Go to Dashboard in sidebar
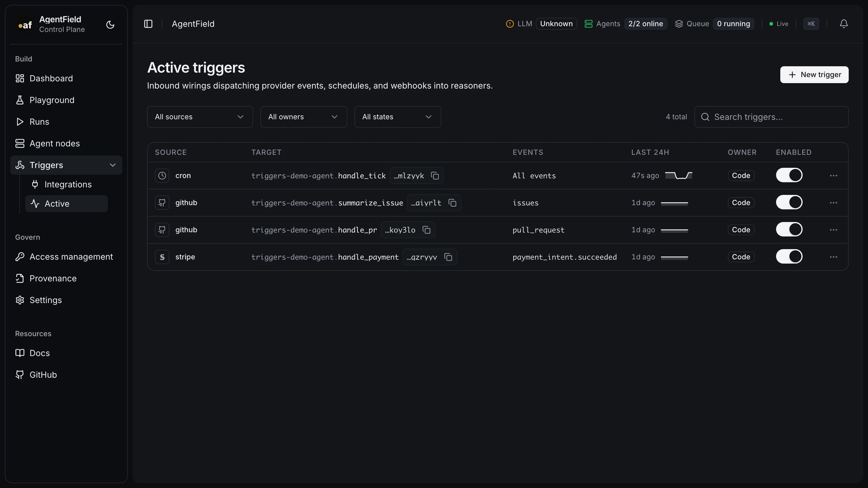 coord(66,78)
